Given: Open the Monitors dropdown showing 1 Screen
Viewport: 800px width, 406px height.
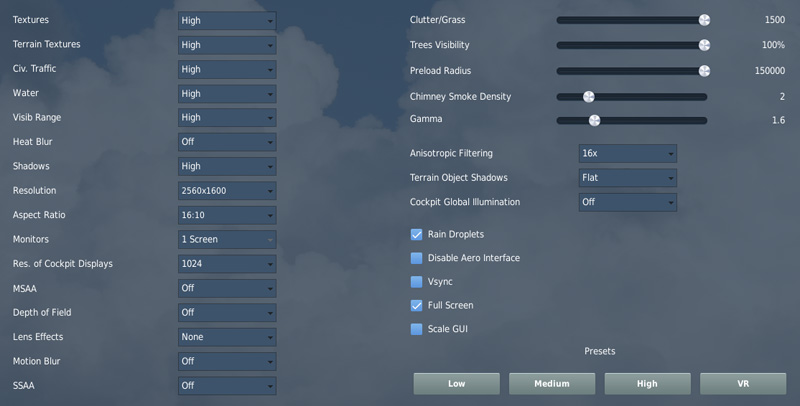Looking at the screenshot, I should [x=227, y=239].
